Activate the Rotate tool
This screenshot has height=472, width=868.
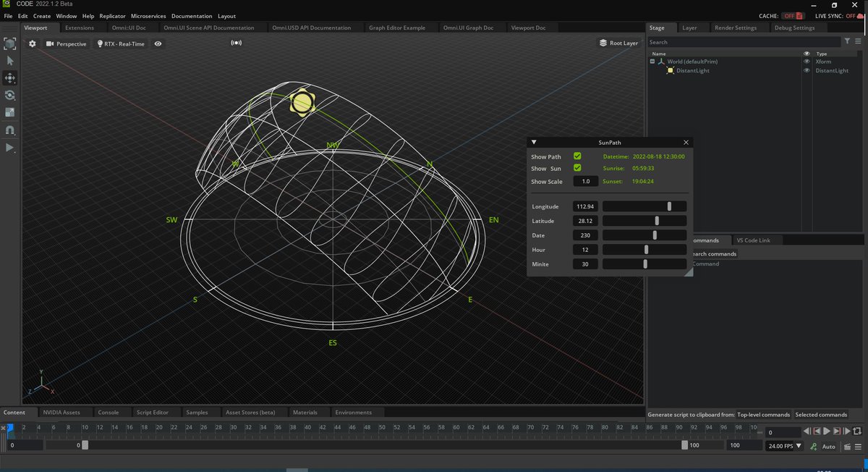10,96
